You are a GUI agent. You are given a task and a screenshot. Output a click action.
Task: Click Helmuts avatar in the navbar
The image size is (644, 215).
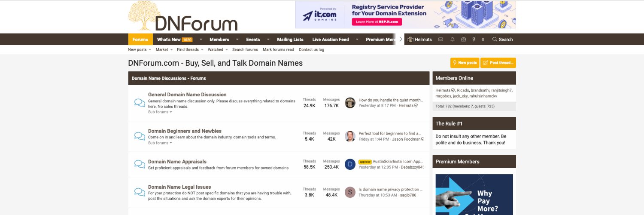pos(410,40)
